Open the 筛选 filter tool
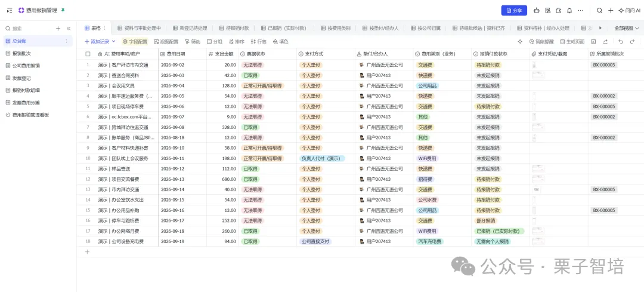Image resolution: width=644 pixels, height=292 pixels. point(193,42)
